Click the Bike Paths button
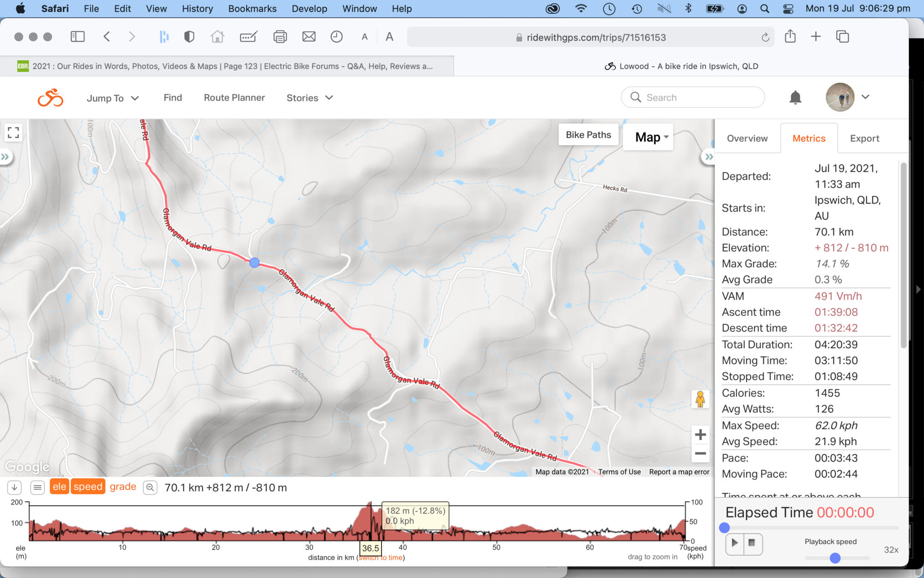 coord(588,135)
